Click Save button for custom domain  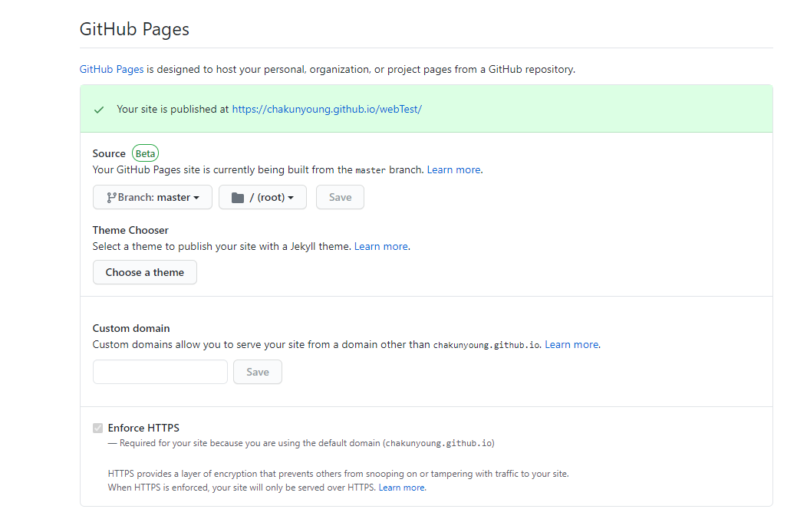click(x=258, y=372)
